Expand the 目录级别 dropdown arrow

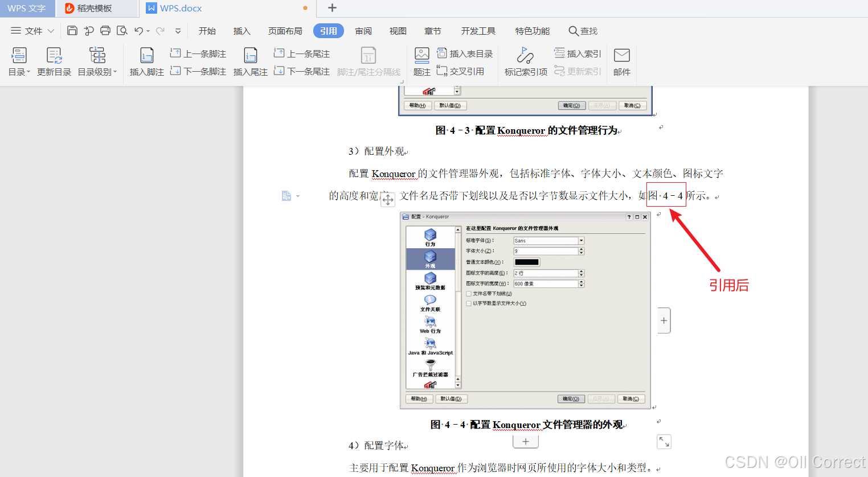pos(115,72)
